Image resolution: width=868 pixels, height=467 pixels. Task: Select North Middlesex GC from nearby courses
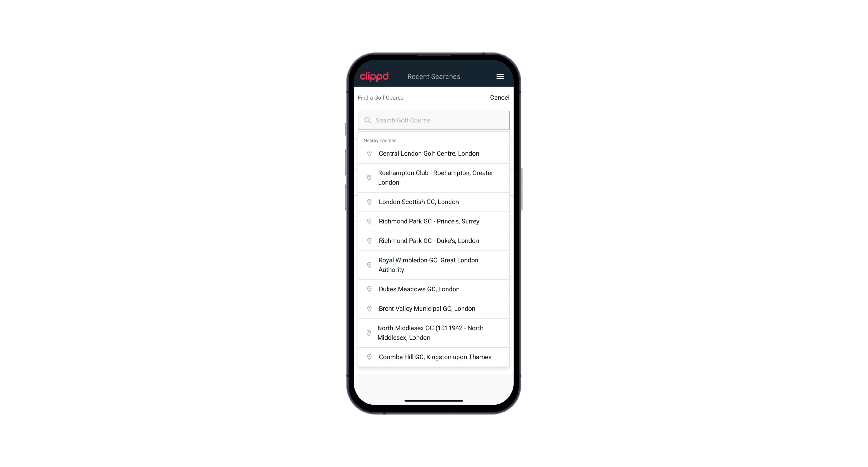click(x=434, y=332)
